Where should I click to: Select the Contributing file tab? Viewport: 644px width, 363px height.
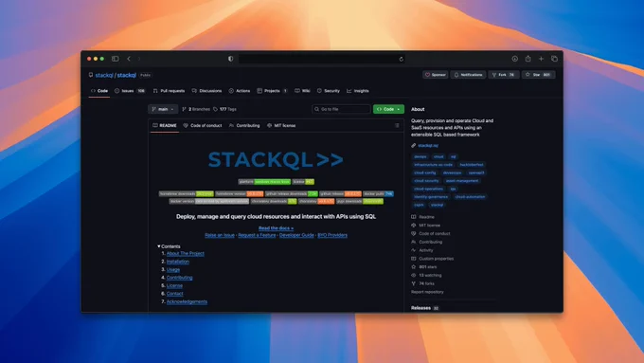(x=244, y=125)
